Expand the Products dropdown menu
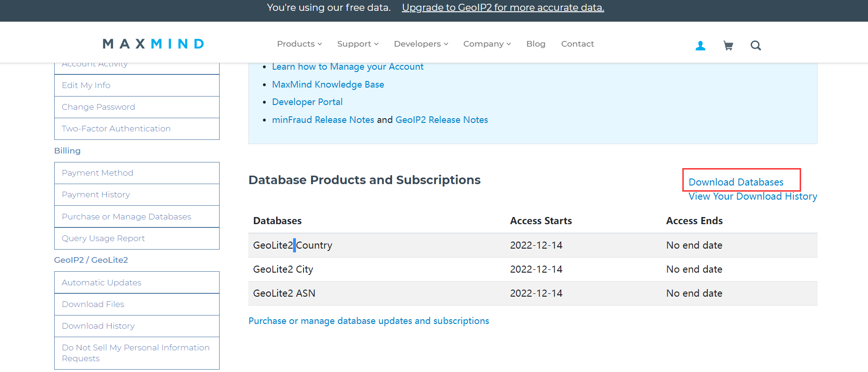The image size is (868, 372). coord(299,44)
